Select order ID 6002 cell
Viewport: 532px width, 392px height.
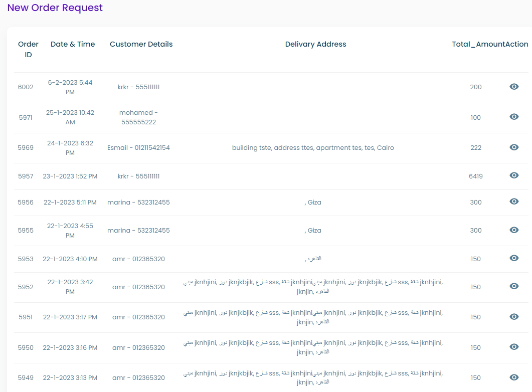pos(26,87)
